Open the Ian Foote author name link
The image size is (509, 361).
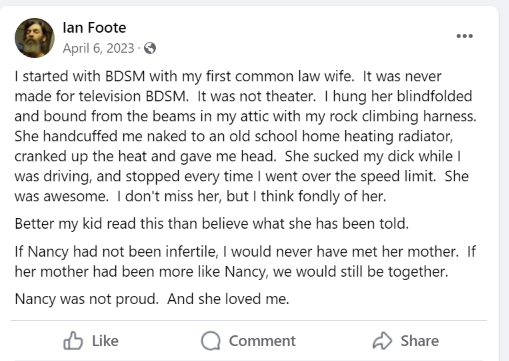click(94, 28)
